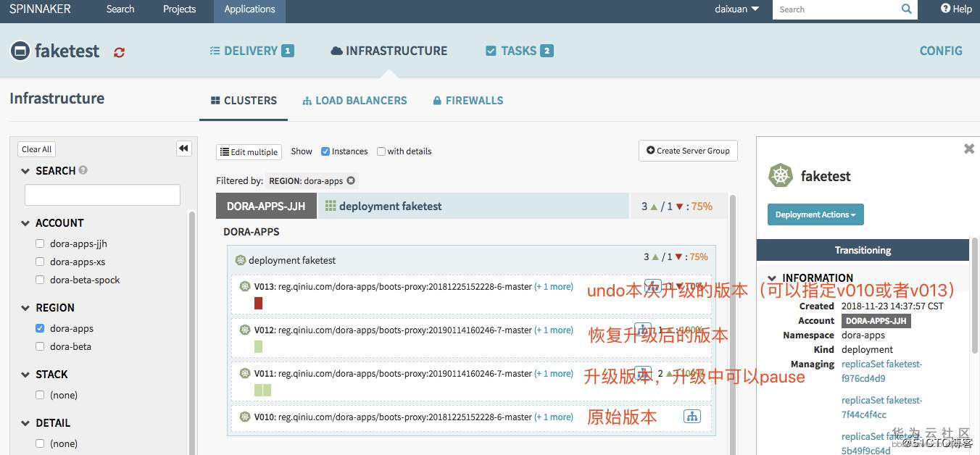Click the faketest application icon in header

(20, 51)
